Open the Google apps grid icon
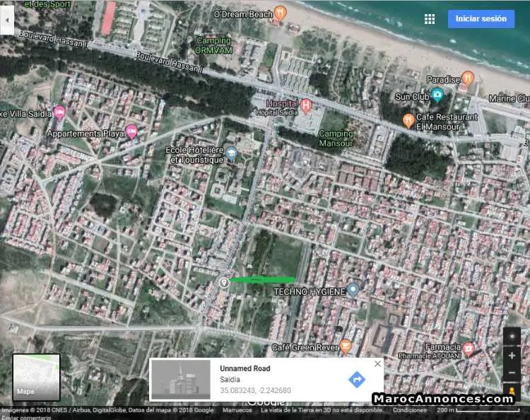 pyautogui.click(x=429, y=19)
